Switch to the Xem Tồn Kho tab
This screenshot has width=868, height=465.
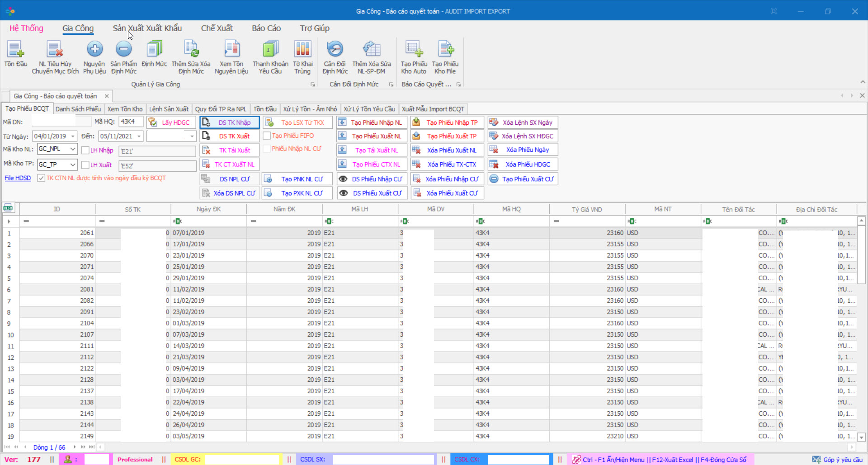[125, 109]
